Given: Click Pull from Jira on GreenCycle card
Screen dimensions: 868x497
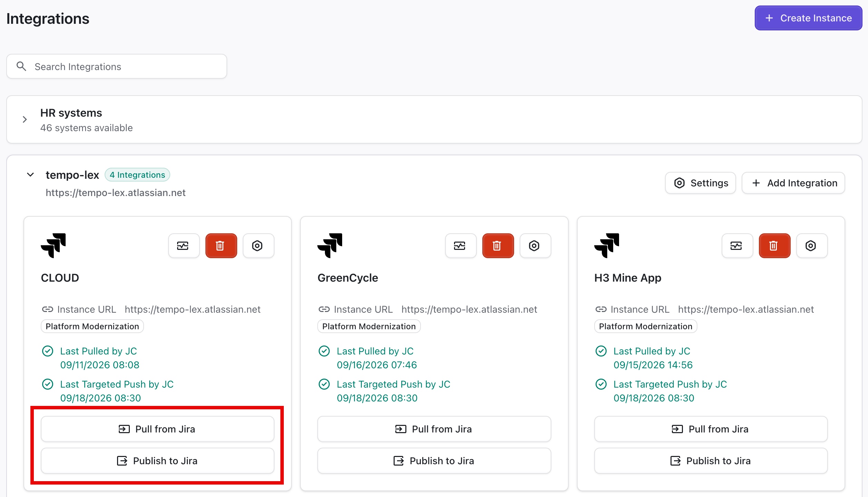Looking at the screenshot, I should click(x=434, y=429).
